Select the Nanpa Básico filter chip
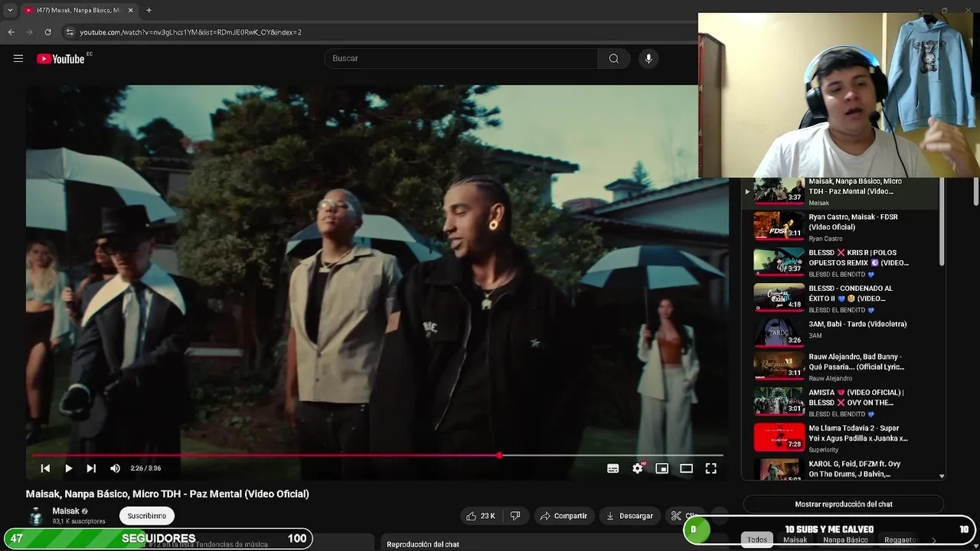 [x=845, y=540]
